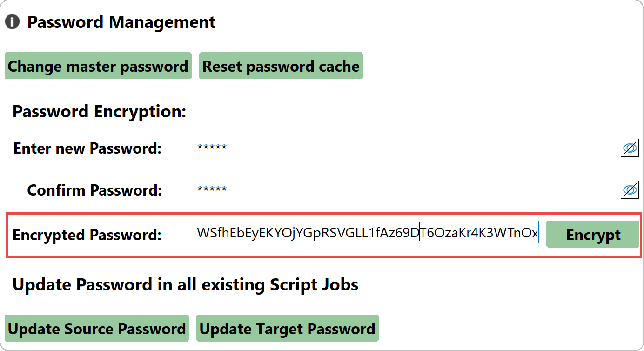Activate the crossed-out eye next to new password
The height and width of the screenshot is (351, 644).
(x=630, y=148)
